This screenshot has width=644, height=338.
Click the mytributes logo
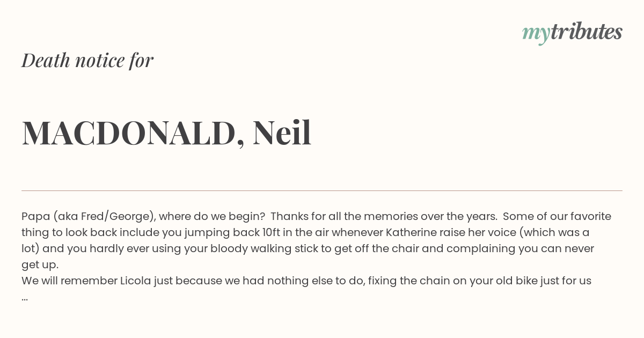coord(572,33)
